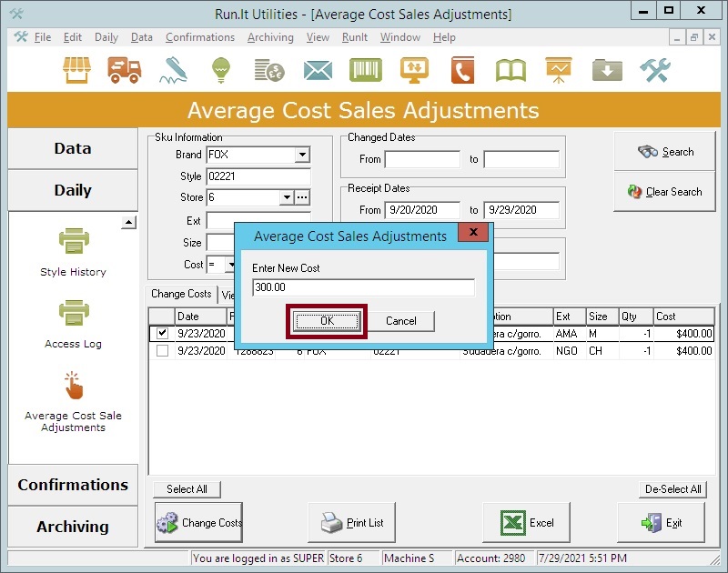Open the Edit menu
Viewport: 728px width, 573px height.
pyautogui.click(x=73, y=37)
